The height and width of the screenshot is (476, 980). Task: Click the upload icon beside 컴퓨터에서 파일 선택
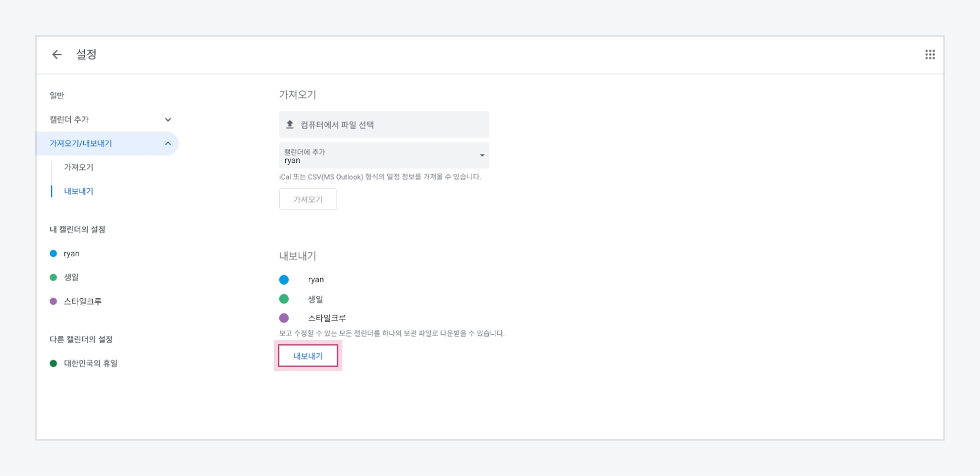point(290,125)
